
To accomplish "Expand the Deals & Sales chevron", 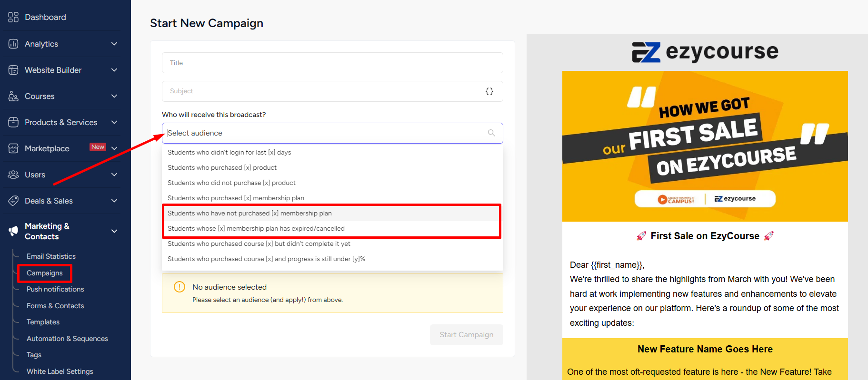I will tap(114, 201).
